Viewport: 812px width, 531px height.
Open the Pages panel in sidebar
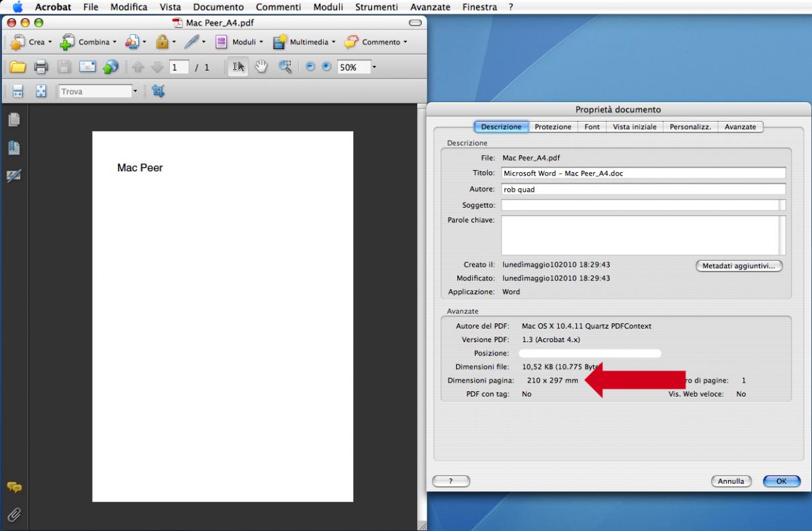click(x=13, y=120)
